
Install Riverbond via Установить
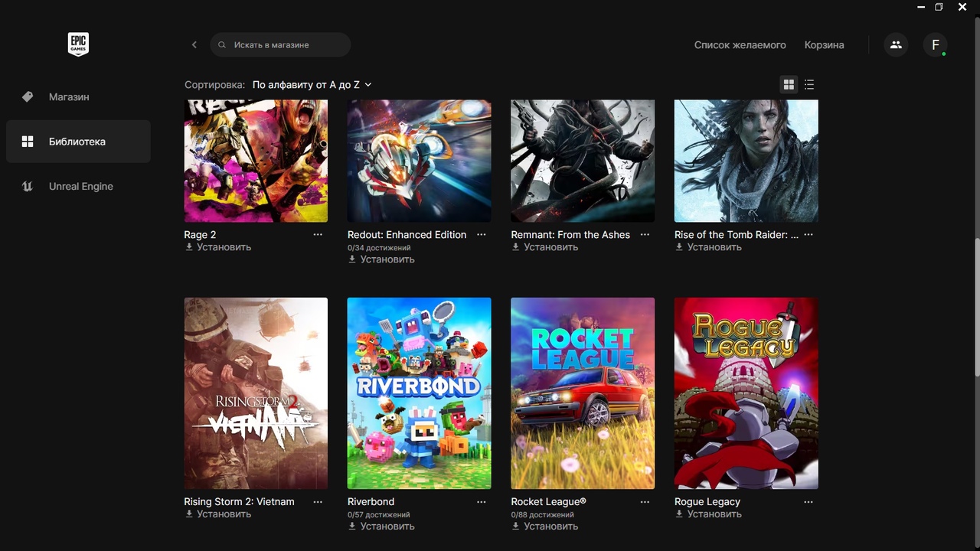click(381, 527)
